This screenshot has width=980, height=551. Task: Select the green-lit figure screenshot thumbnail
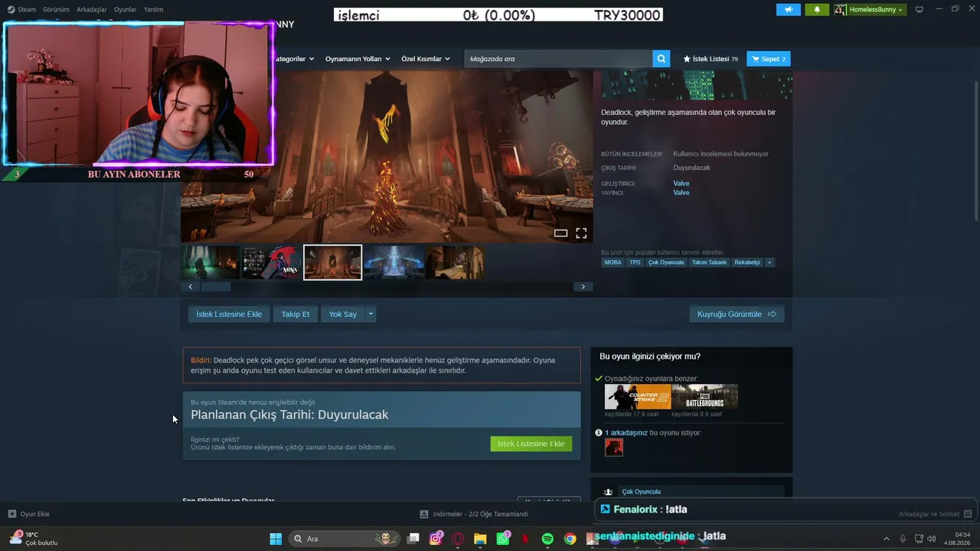click(x=211, y=262)
